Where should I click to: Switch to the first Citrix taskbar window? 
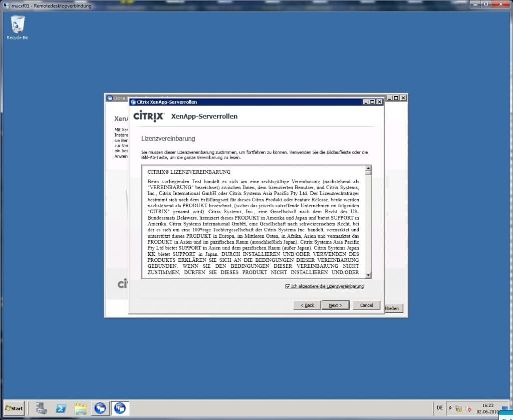100,408
